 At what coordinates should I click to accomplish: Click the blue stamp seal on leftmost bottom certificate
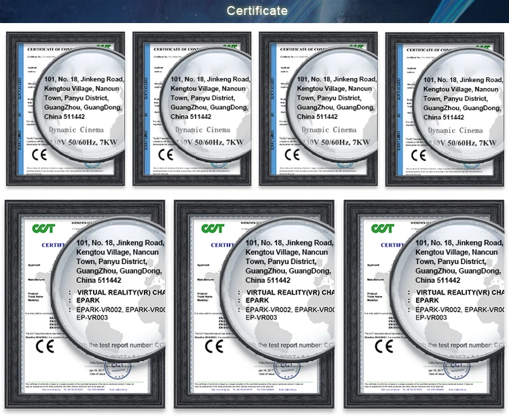coord(117,370)
